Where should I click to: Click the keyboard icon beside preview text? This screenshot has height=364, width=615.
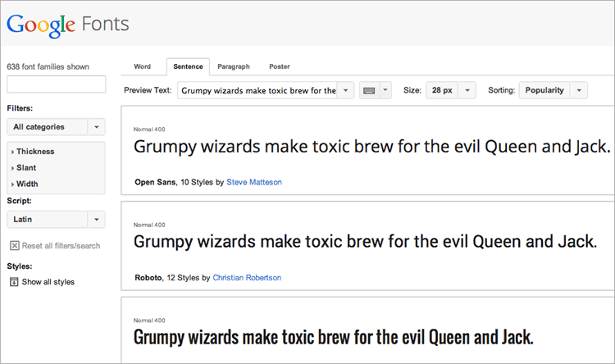(x=368, y=90)
